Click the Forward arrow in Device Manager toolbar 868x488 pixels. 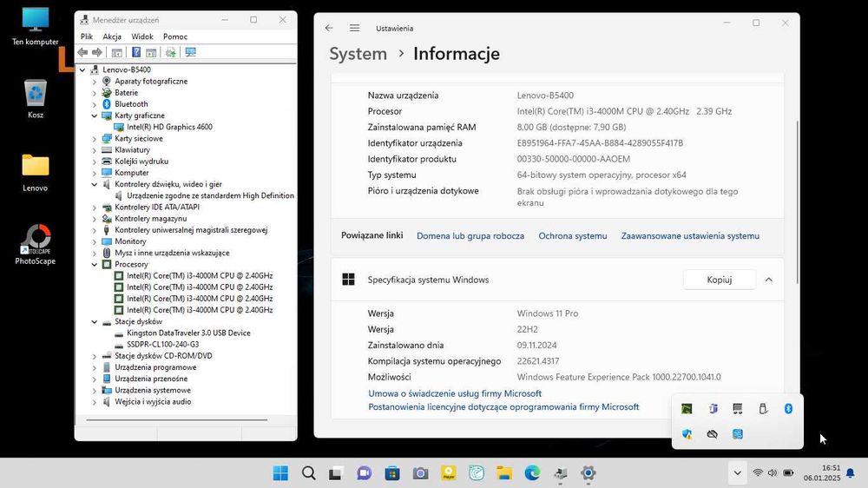click(97, 52)
